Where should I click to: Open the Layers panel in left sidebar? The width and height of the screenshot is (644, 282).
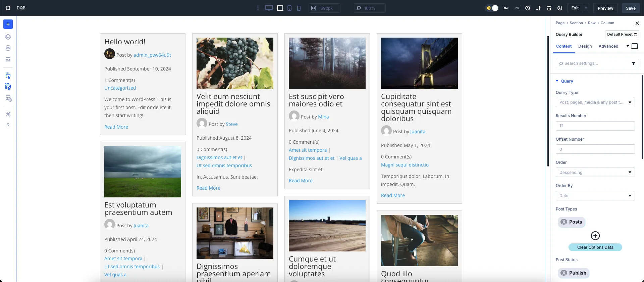click(x=8, y=37)
